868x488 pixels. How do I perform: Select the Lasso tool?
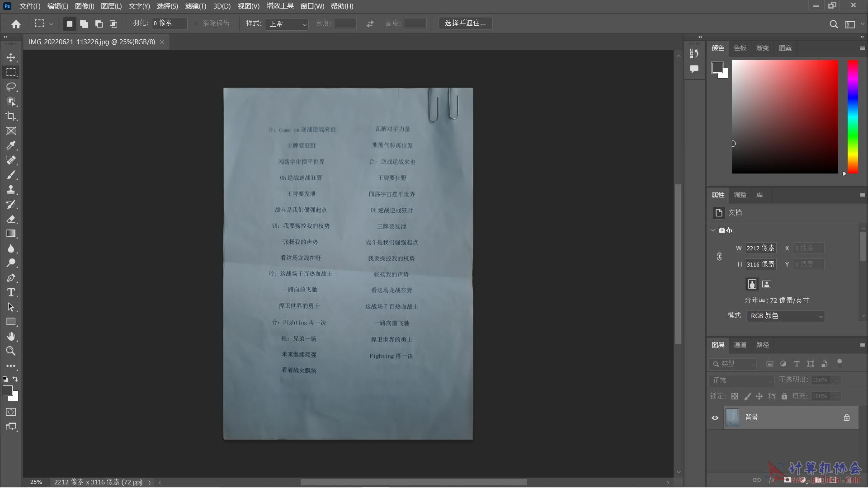point(11,87)
